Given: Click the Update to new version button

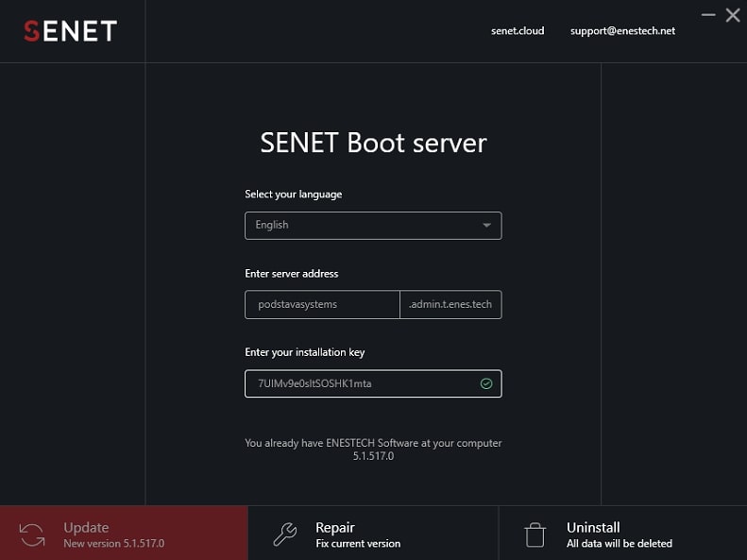Looking at the screenshot, I should 124,533.
